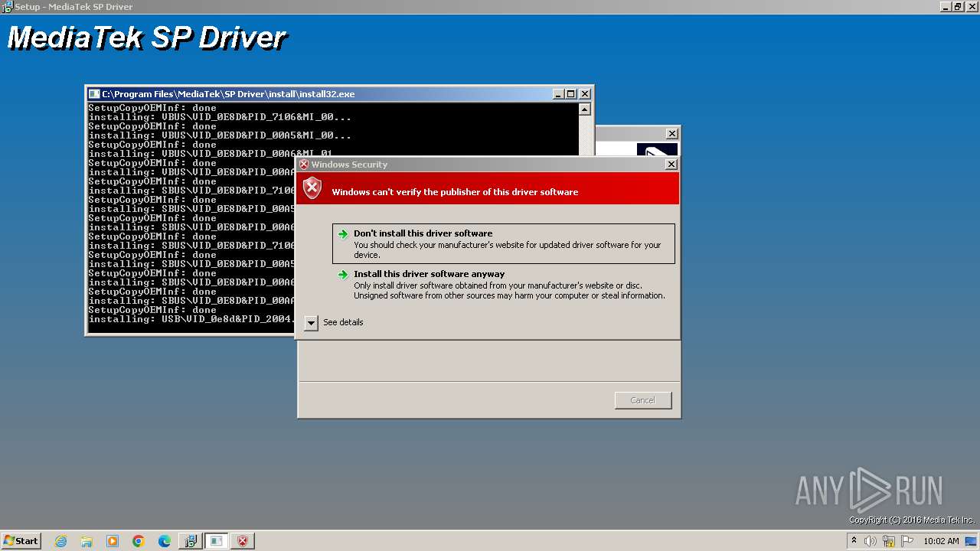Image resolution: width=980 pixels, height=551 pixels.
Task: Click Show desktop button in taskbar corner
Action: (972, 541)
